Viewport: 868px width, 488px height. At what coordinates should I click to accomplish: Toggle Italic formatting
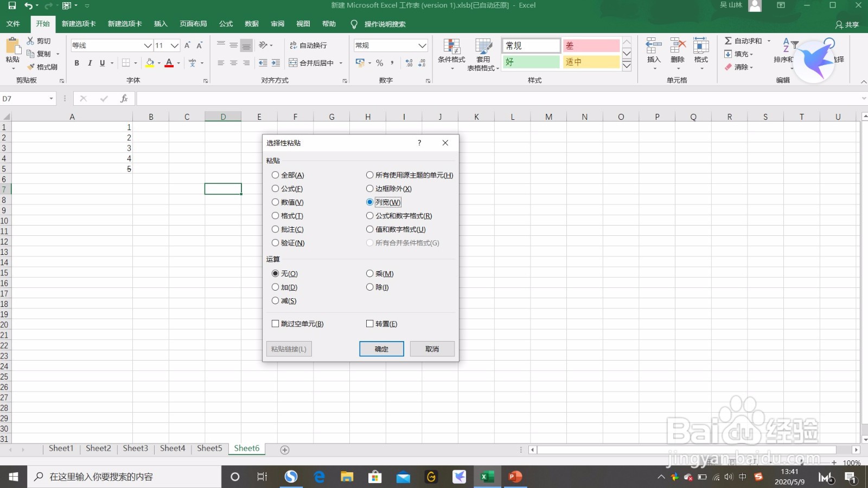(90, 63)
